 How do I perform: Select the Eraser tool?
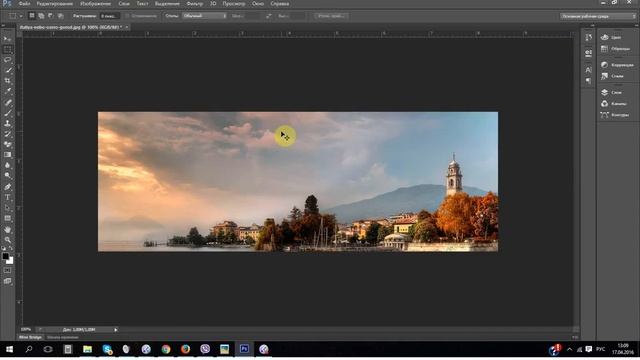(x=7, y=144)
